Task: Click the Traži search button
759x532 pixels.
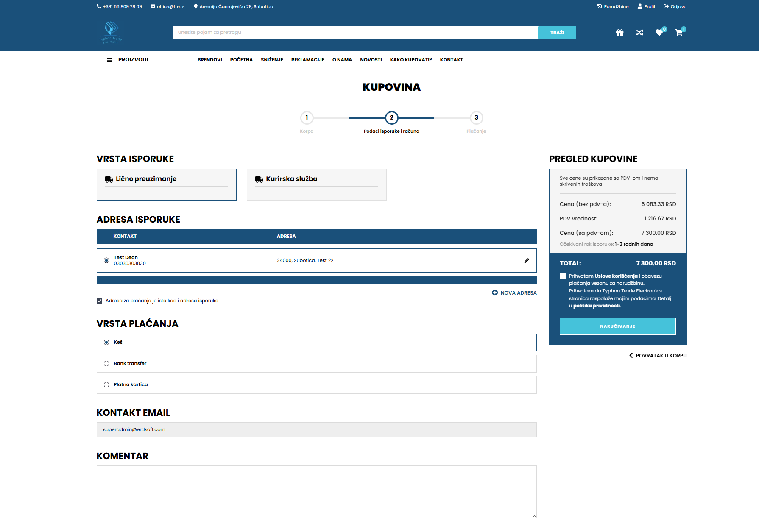Action: [557, 33]
